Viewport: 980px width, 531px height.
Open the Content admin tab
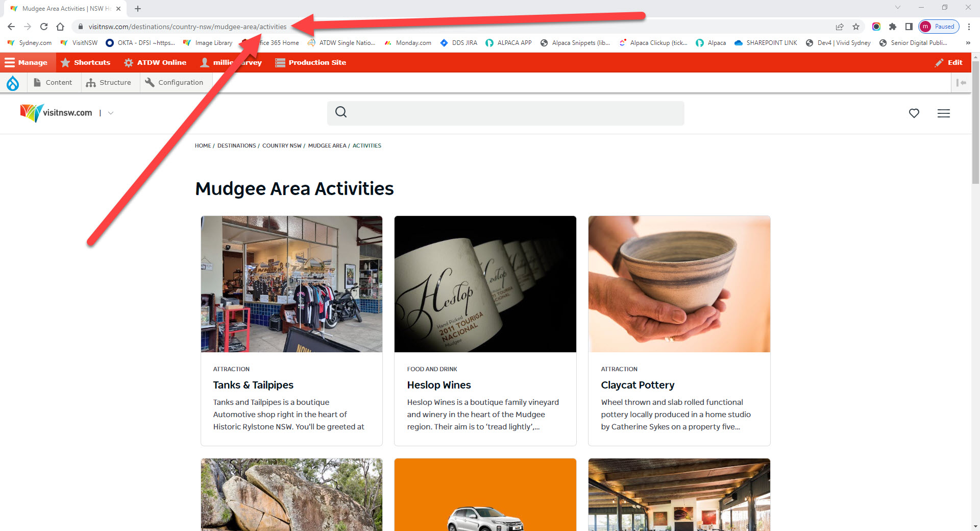[53, 83]
